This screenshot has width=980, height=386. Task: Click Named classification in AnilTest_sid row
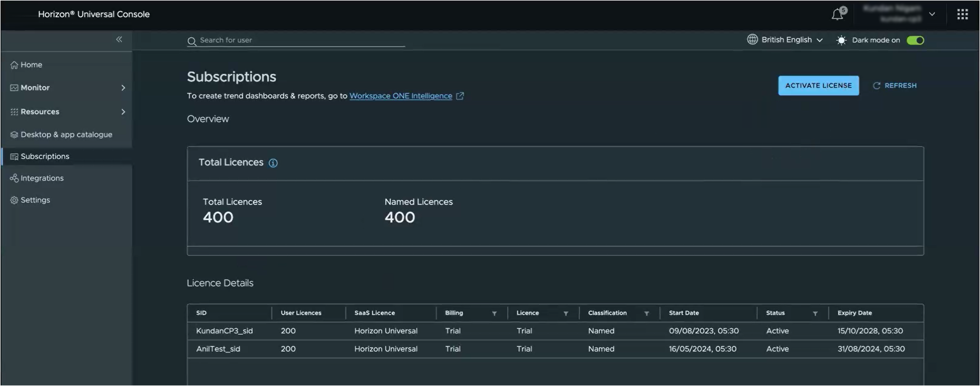(x=601, y=349)
